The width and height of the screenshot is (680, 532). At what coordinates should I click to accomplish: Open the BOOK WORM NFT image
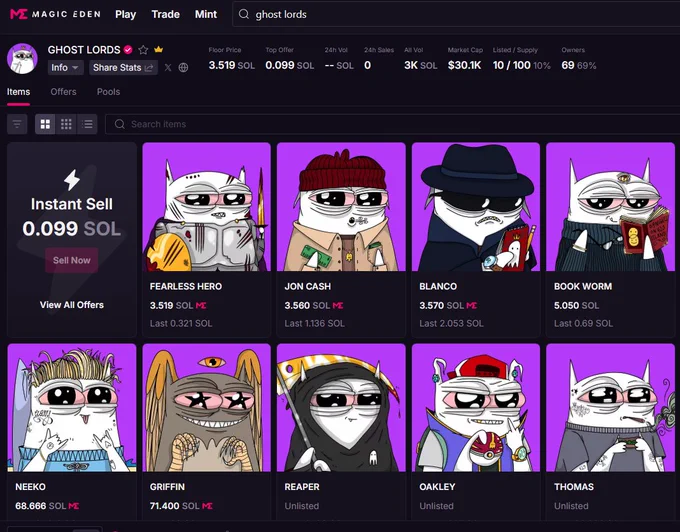(x=611, y=207)
